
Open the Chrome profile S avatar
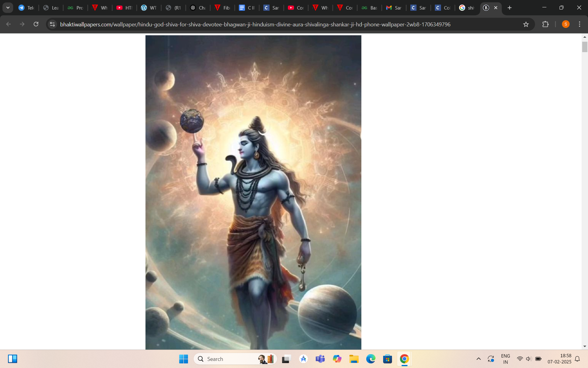click(x=566, y=24)
